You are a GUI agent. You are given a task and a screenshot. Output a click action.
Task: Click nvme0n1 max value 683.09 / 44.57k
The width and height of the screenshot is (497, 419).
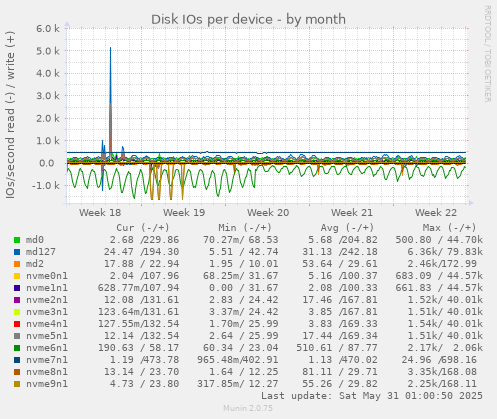click(439, 276)
